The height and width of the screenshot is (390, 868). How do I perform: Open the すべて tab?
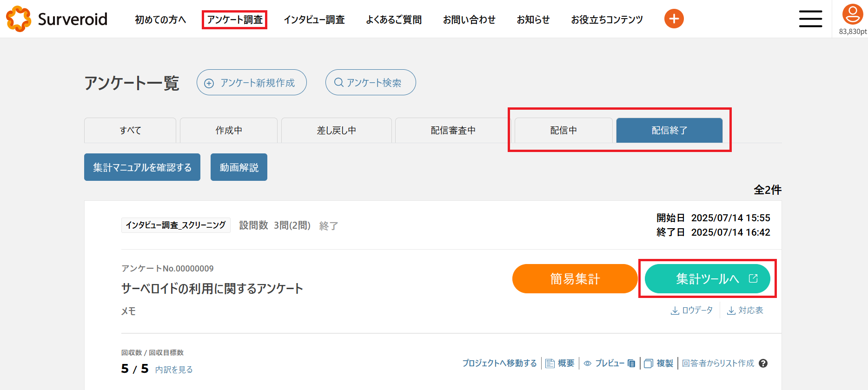tap(130, 131)
